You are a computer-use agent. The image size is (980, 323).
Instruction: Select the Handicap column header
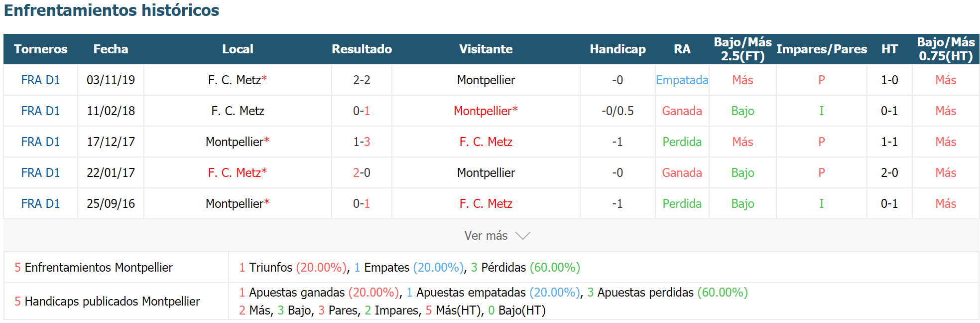click(x=617, y=49)
